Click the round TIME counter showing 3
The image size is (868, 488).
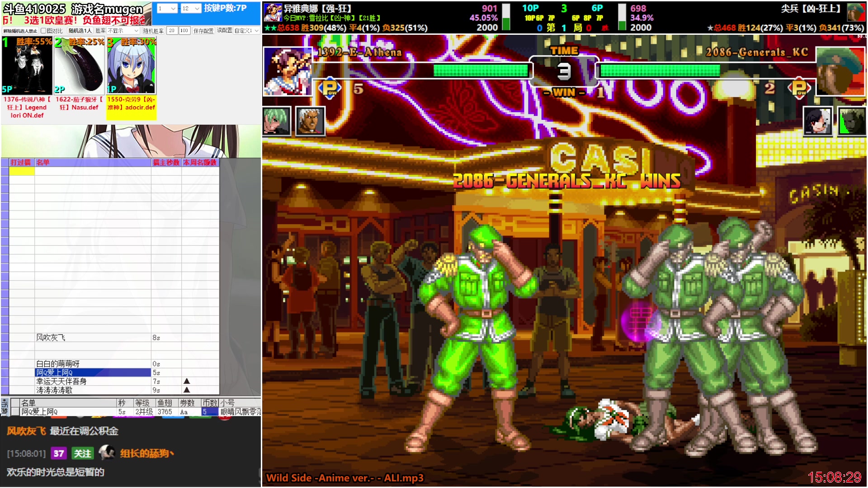click(564, 71)
